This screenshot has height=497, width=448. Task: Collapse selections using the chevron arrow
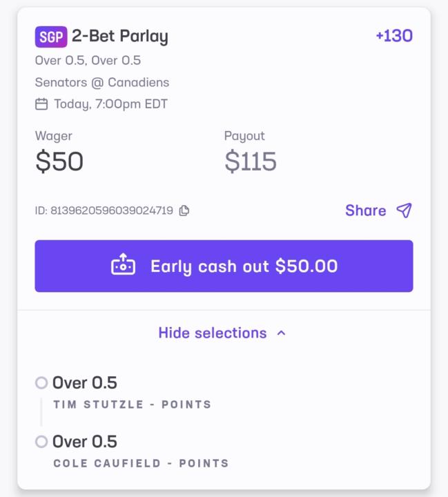tap(281, 333)
